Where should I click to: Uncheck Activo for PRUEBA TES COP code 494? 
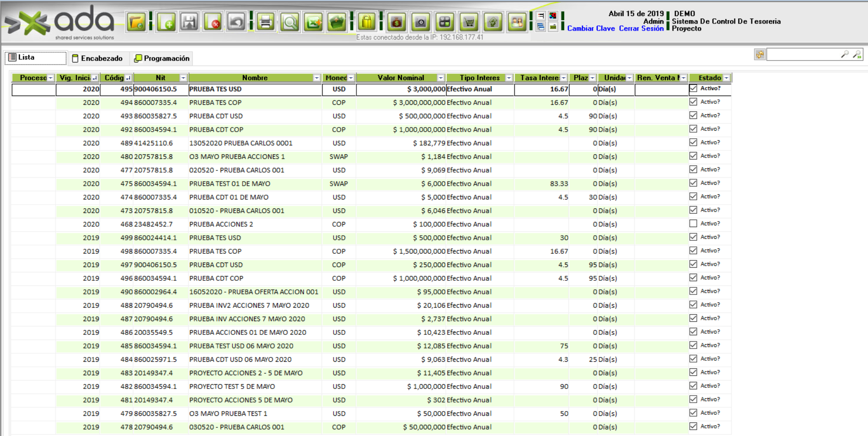pos(693,102)
